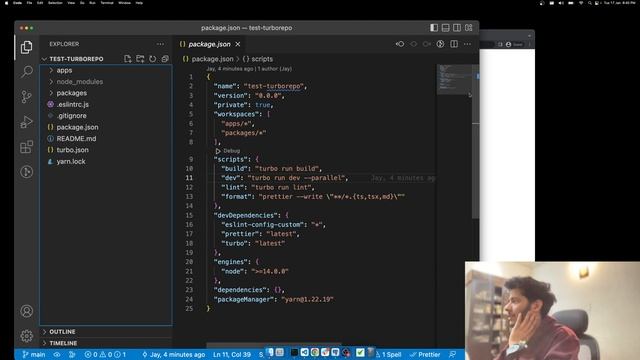
Task: Open the Help menu
Action: click(139, 3)
